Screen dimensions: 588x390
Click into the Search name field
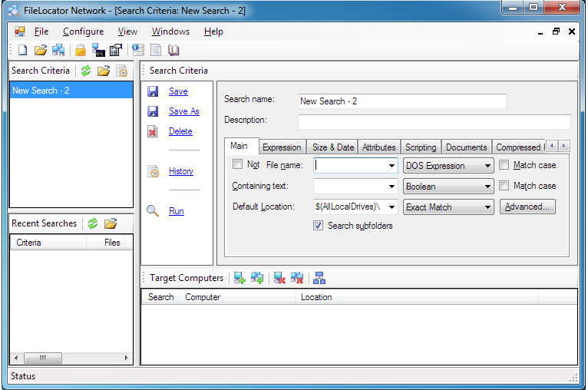coord(402,101)
